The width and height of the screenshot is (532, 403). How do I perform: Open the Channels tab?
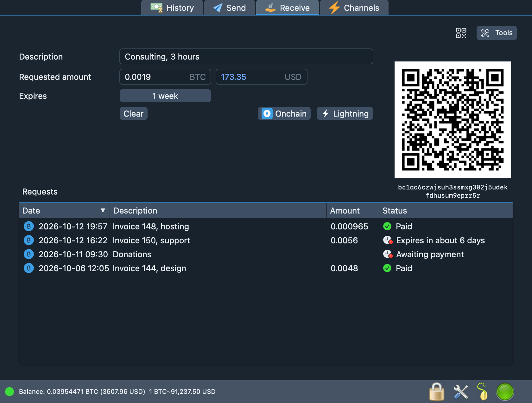[x=354, y=8]
